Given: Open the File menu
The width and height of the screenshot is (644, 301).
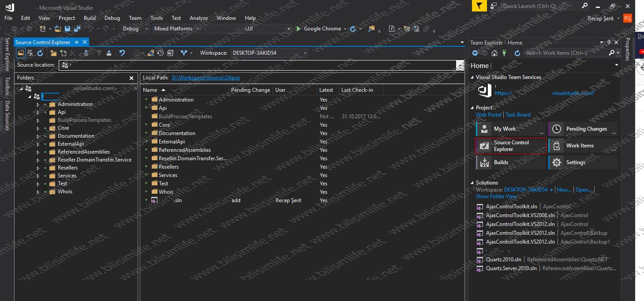Looking at the screenshot, I should (x=8, y=18).
